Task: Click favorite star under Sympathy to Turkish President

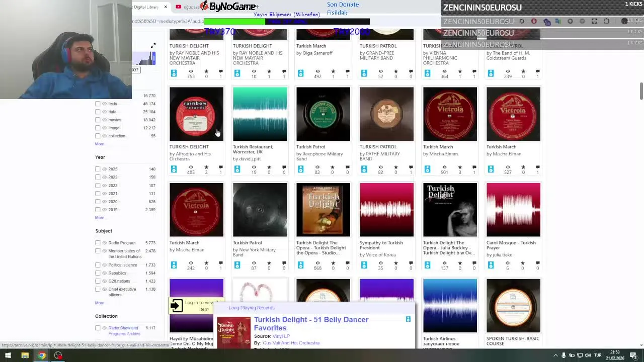Action: (x=396, y=263)
